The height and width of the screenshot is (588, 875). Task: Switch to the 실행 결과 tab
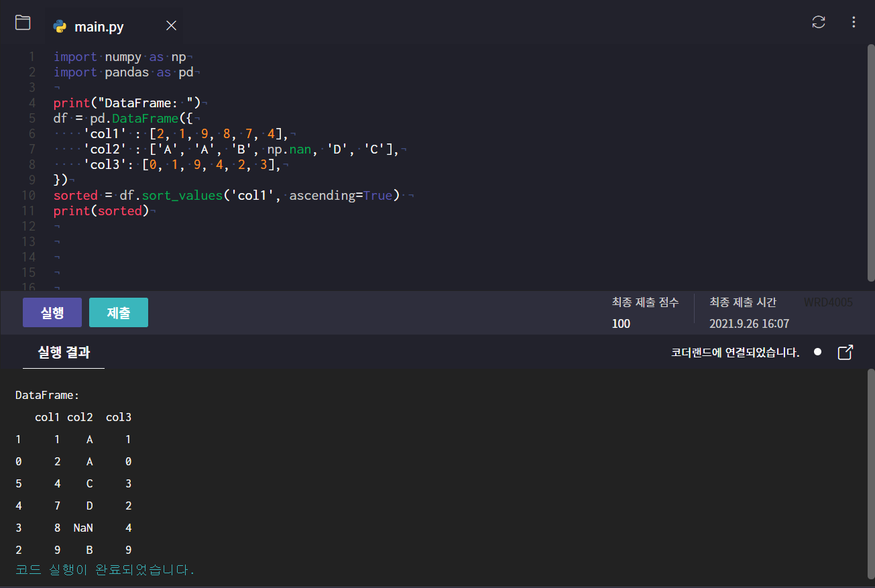click(x=64, y=353)
